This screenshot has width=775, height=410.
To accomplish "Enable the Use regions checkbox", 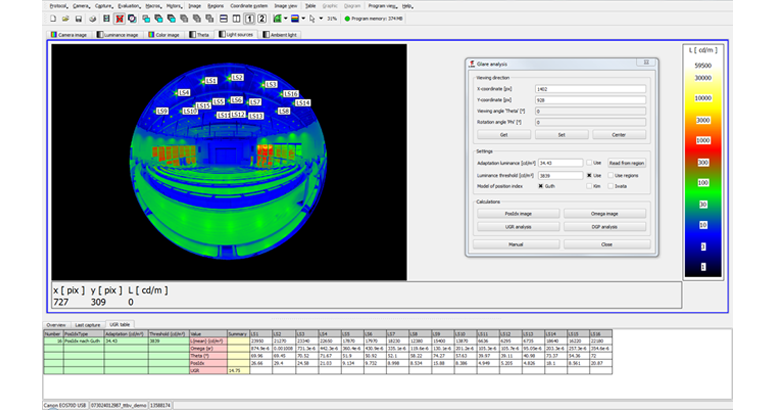I will (611, 175).
